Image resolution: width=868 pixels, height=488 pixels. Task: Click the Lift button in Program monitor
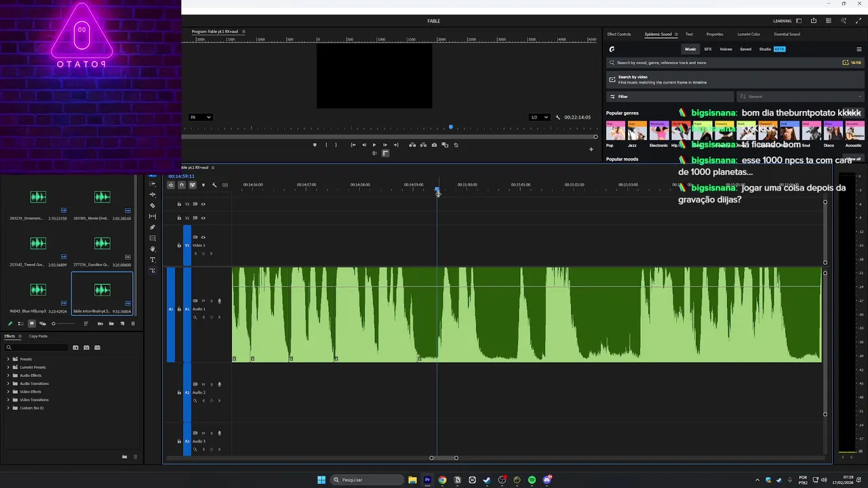point(412,145)
